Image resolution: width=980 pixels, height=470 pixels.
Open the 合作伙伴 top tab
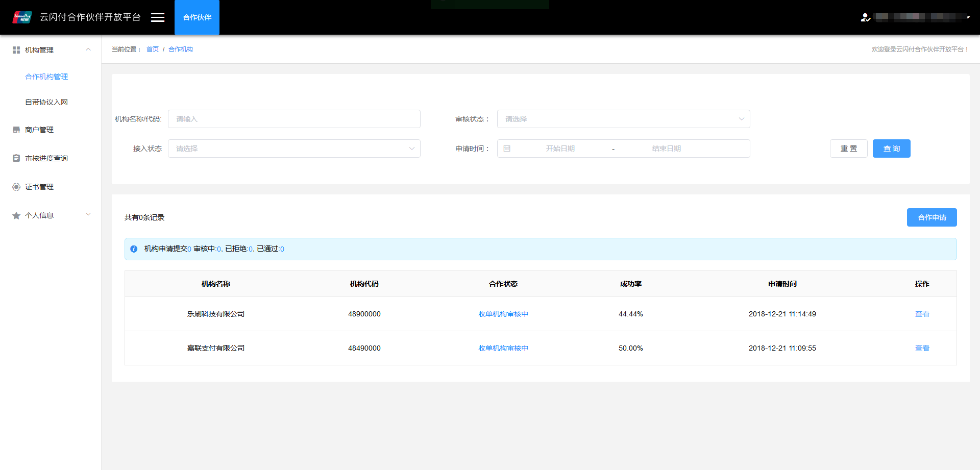(x=197, y=17)
